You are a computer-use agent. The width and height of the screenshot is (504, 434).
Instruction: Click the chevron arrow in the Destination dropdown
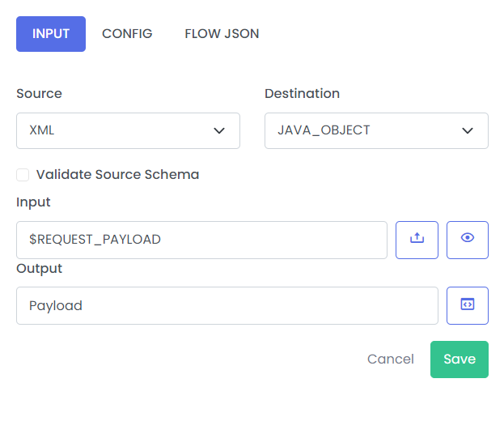pyautogui.click(x=467, y=131)
